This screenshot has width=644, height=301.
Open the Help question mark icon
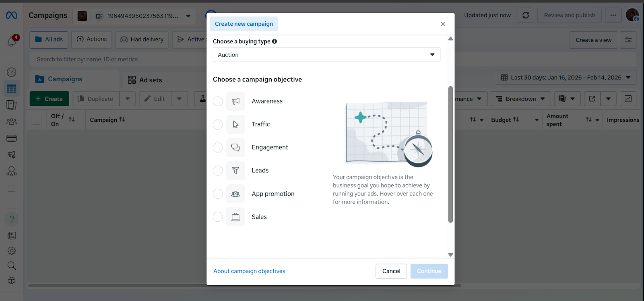[12, 219]
